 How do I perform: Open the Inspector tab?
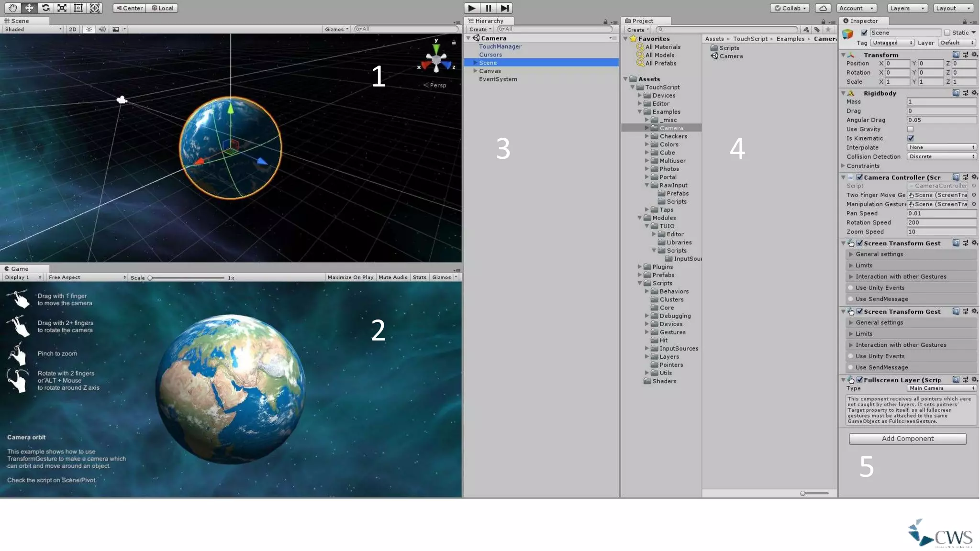[863, 21]
